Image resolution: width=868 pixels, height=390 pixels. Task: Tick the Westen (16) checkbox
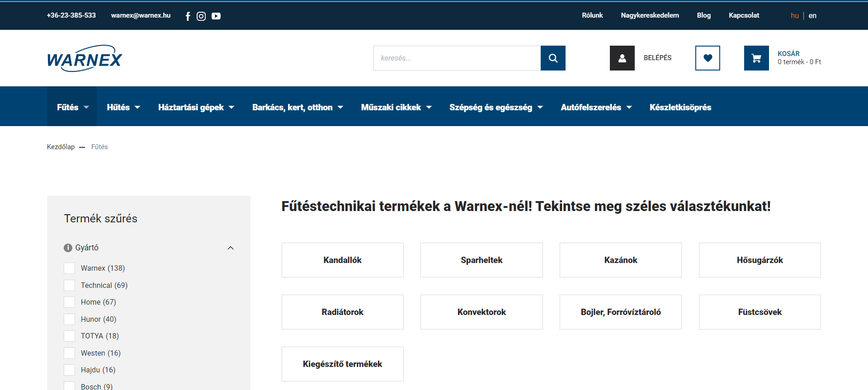pyautogui.click(x=70, y=353)
